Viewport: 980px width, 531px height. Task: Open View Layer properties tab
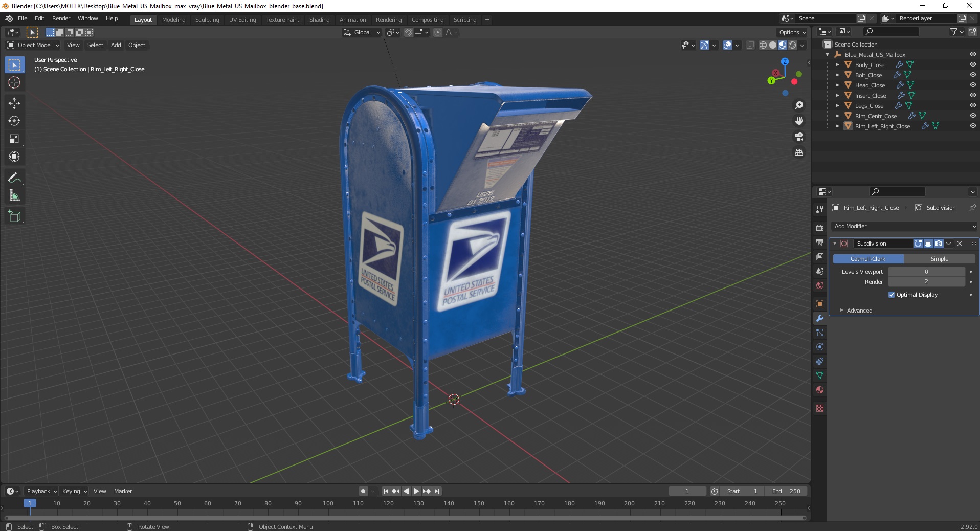tap(820, 256)
